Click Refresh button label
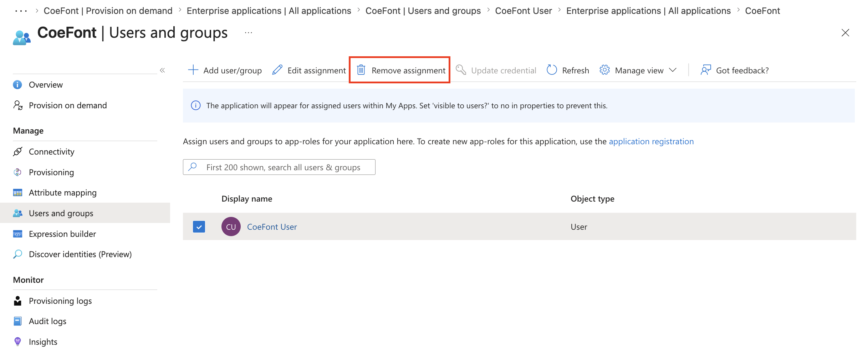The image size is (868, 359). [x=576, y=71]
